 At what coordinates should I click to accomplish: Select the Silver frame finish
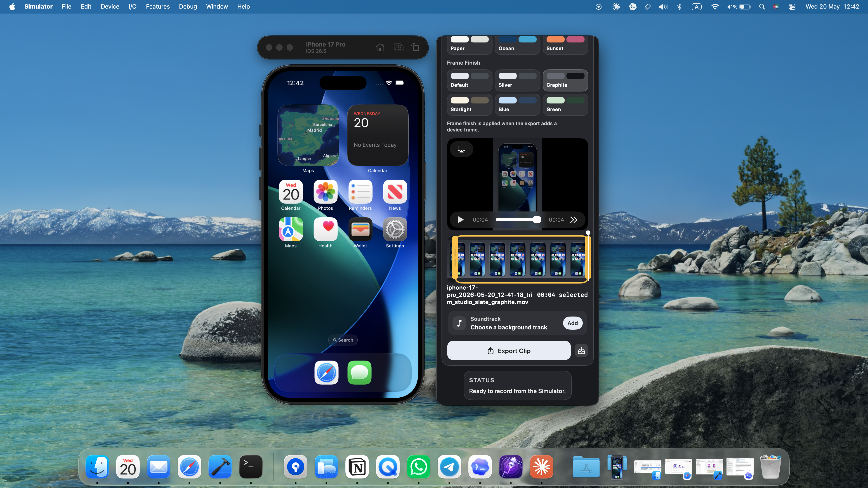pyautogui.click(x=517, y=80)
